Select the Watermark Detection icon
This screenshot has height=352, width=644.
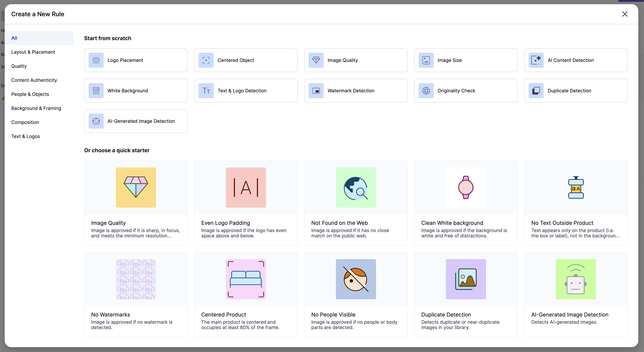tap(316, 91)
